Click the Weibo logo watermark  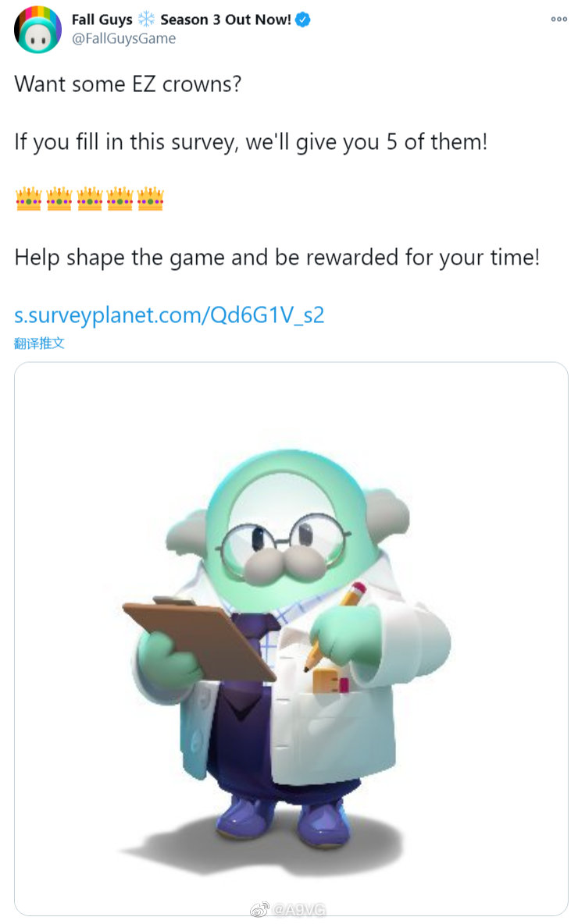coord(259,909)
